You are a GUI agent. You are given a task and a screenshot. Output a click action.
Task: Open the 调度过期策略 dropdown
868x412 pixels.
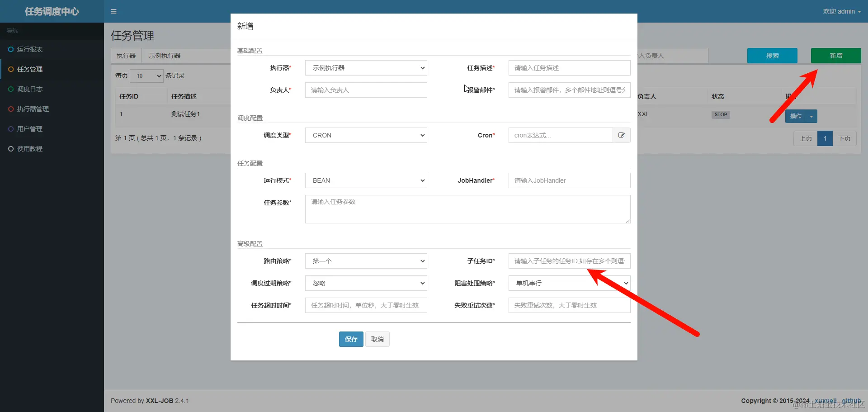[366, 283]
